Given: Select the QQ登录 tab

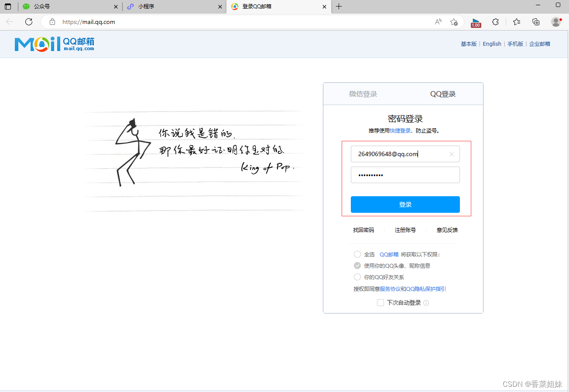Looking at the screenshot, I should point(443,94).
